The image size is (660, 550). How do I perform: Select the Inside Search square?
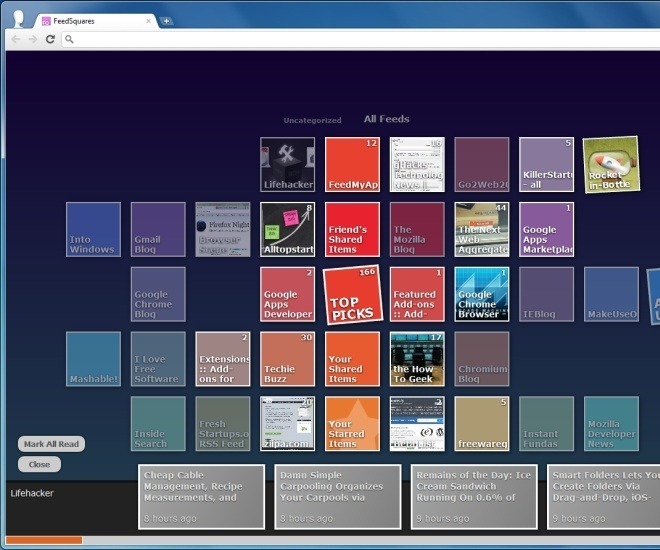click(x=158, y=424)
